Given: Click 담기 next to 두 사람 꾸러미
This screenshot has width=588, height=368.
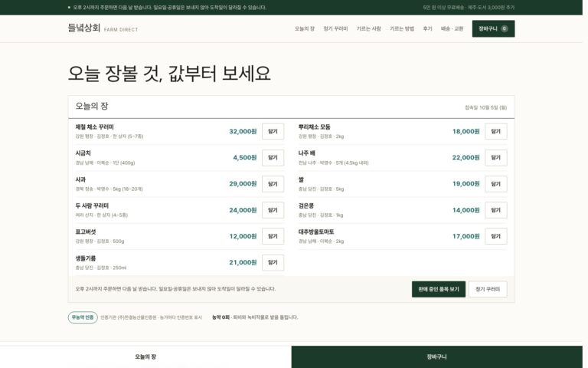Looking at the screenshot, I should click(x=273, y=210).
